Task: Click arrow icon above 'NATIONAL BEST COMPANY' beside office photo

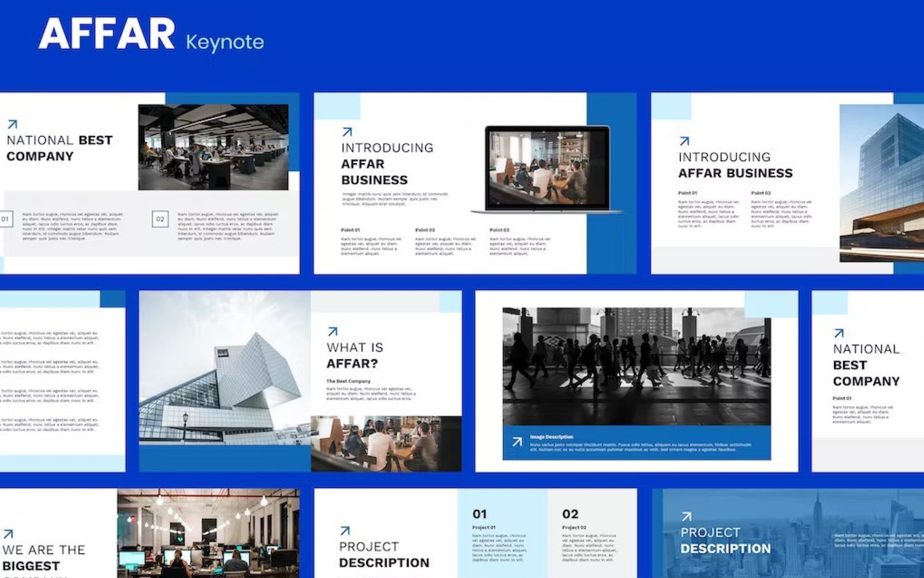Action: [x=13, y=124]
